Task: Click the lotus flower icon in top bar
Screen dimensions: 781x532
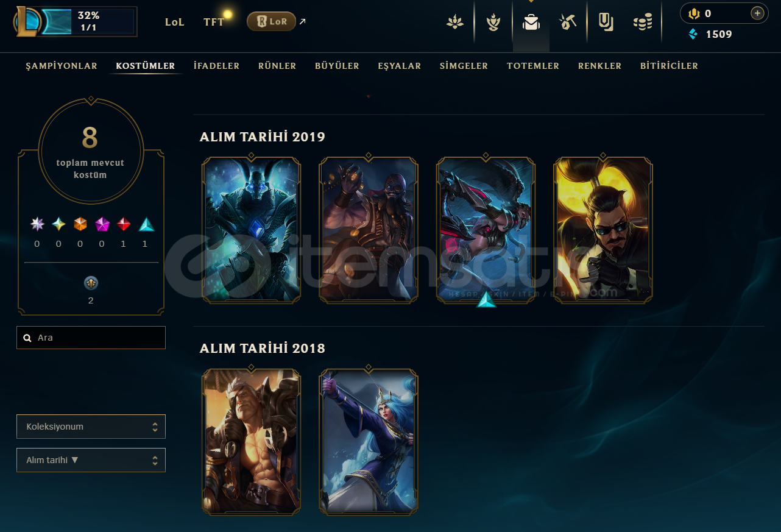Action: pos(455,23)
